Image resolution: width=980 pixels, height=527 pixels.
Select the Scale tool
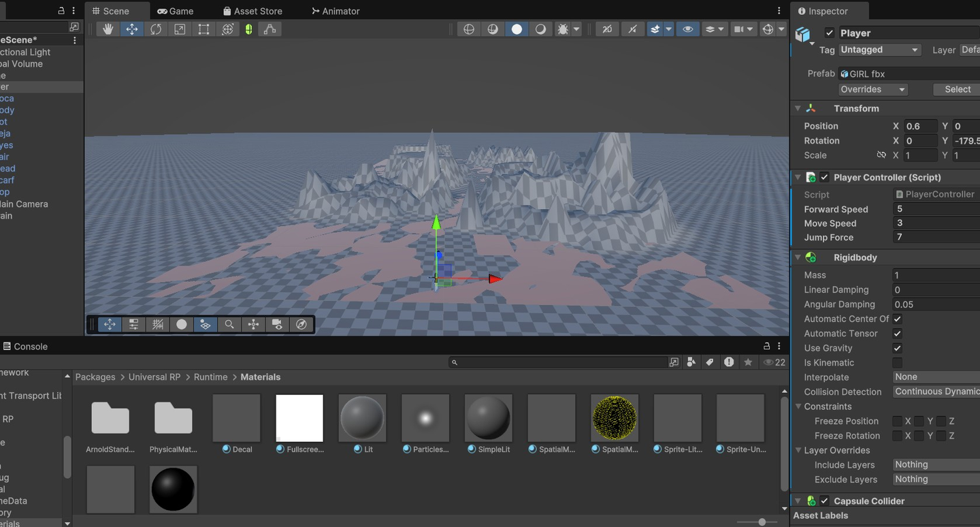click(180, 29)
